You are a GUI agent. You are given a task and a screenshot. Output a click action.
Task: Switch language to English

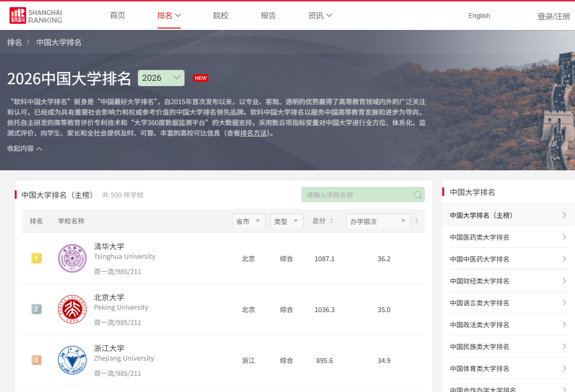[479, 16]
